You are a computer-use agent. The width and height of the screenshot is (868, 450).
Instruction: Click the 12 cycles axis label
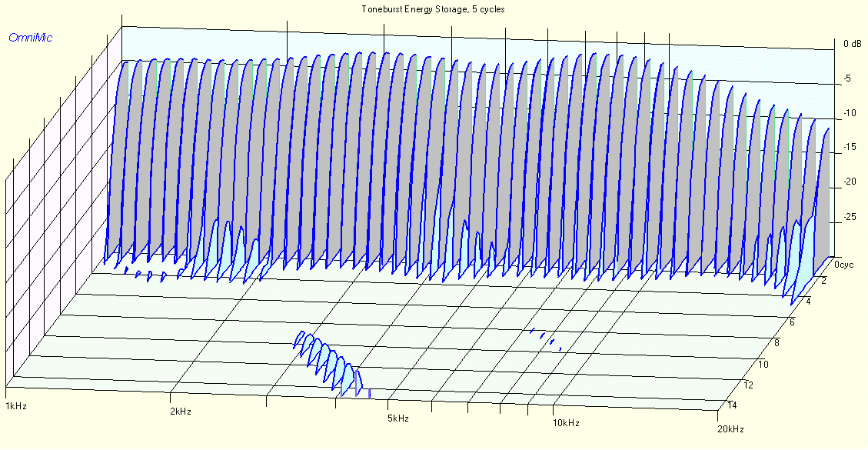pos(748,385)
